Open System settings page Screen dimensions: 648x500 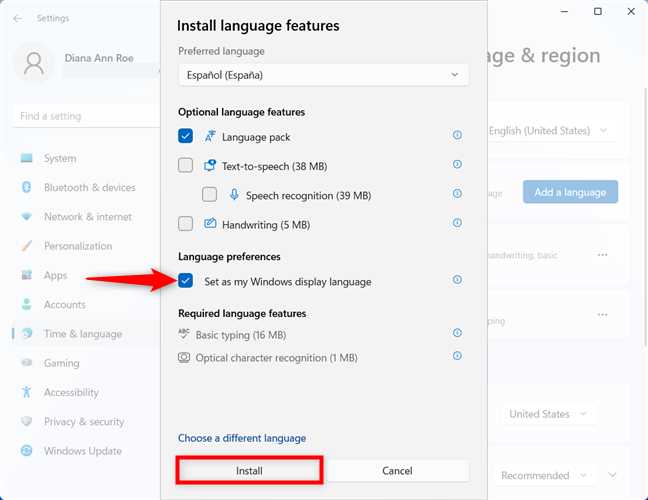(87, 158)
